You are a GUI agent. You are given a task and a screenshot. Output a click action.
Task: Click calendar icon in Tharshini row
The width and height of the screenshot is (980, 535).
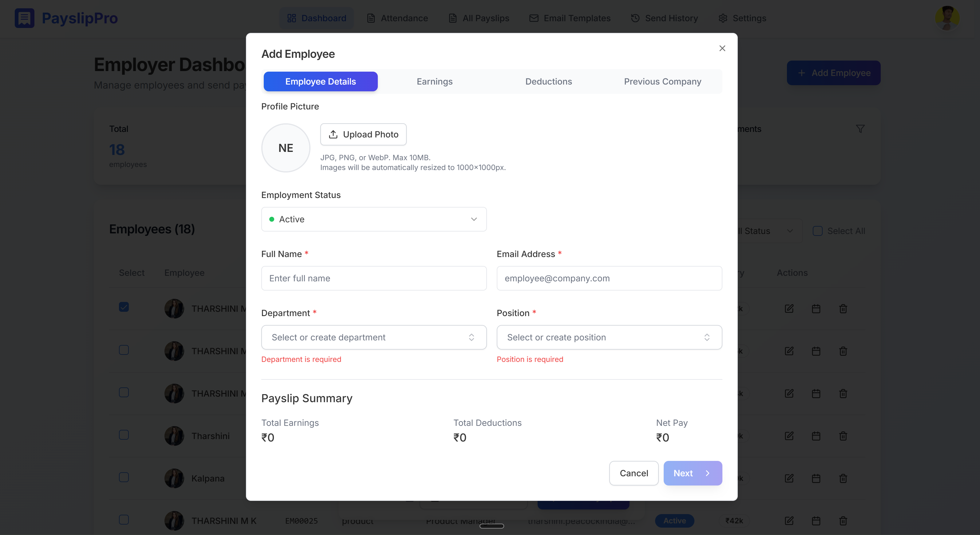tap(816, 436)
